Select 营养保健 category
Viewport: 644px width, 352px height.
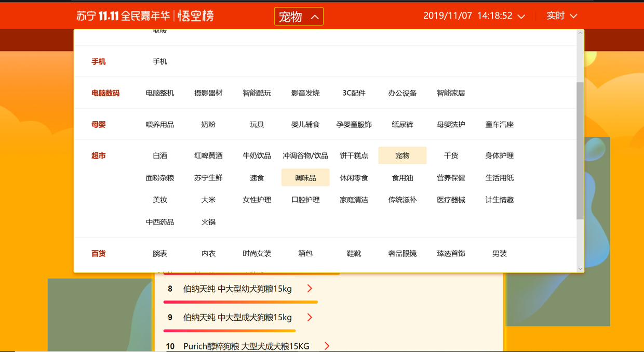pos(451,178)
